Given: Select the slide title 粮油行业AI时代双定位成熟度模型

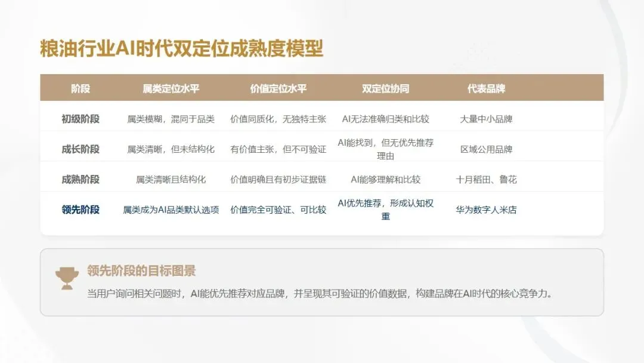Looking at the screenshot, I should [x=181, y=48].
